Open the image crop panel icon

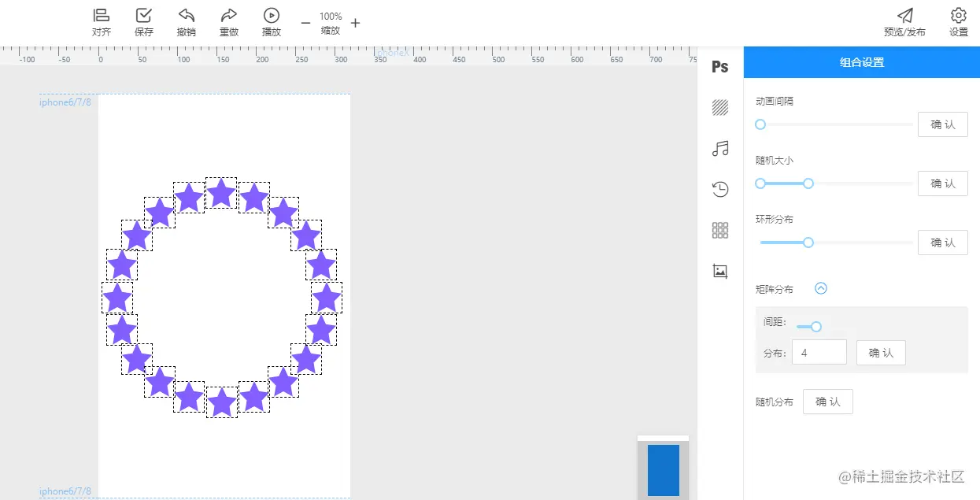(x=720, y=271)
